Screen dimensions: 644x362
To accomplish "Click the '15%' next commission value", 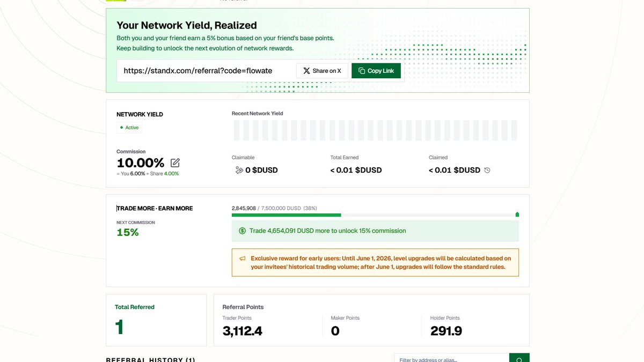I will [128, 232].
